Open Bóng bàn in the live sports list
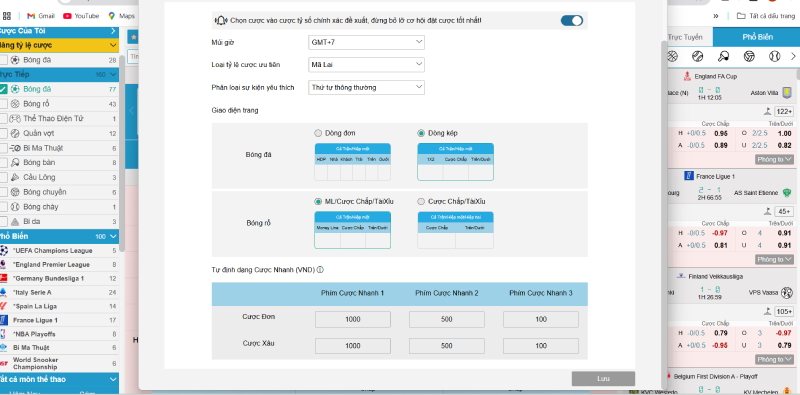The height and width of the screenshot is (395, 800). coord(39,163)
